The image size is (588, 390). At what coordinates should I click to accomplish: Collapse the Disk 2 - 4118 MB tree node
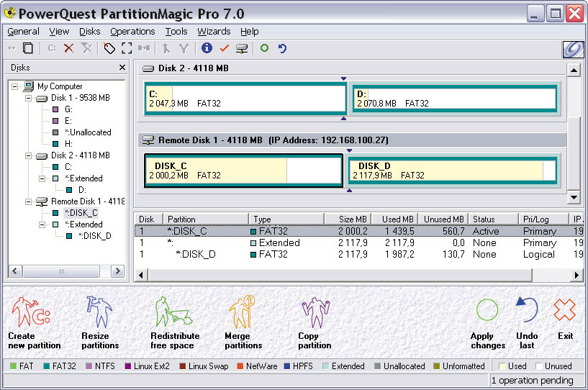[29, 155]
